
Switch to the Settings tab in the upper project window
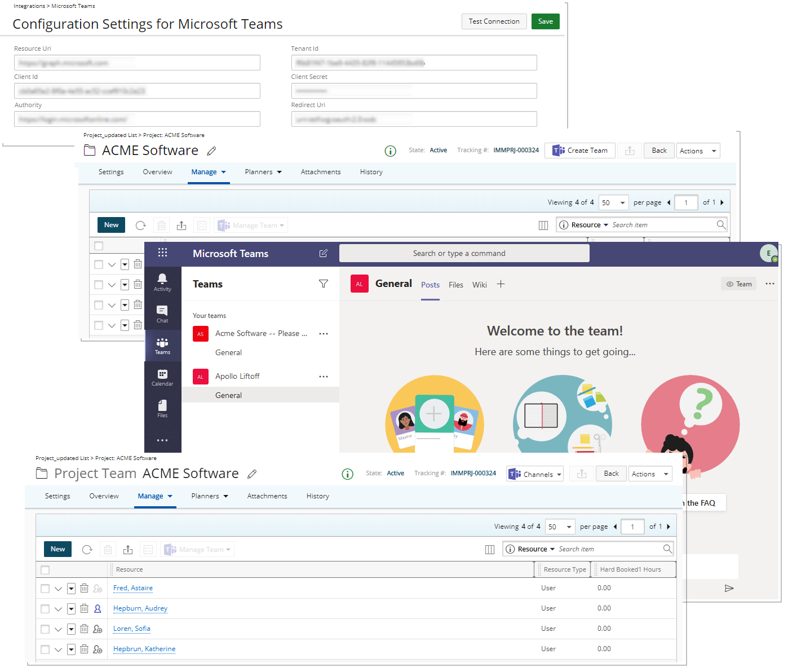click(111, 172)
